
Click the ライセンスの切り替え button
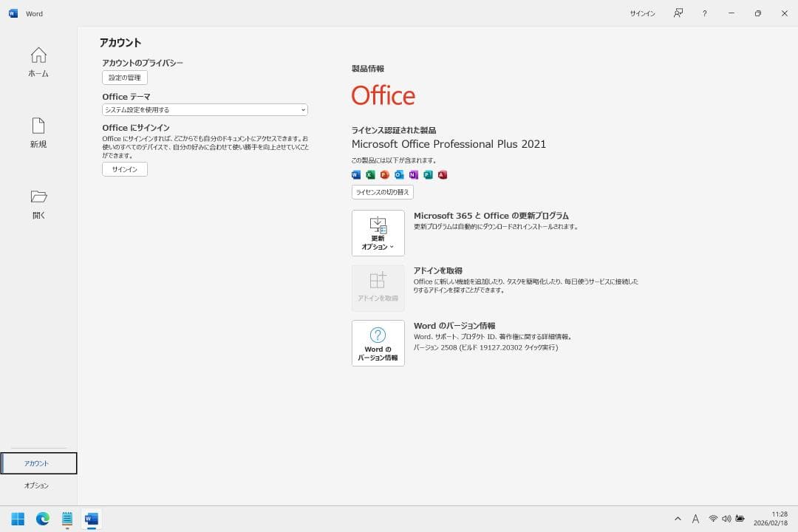[x=382, y=192]
